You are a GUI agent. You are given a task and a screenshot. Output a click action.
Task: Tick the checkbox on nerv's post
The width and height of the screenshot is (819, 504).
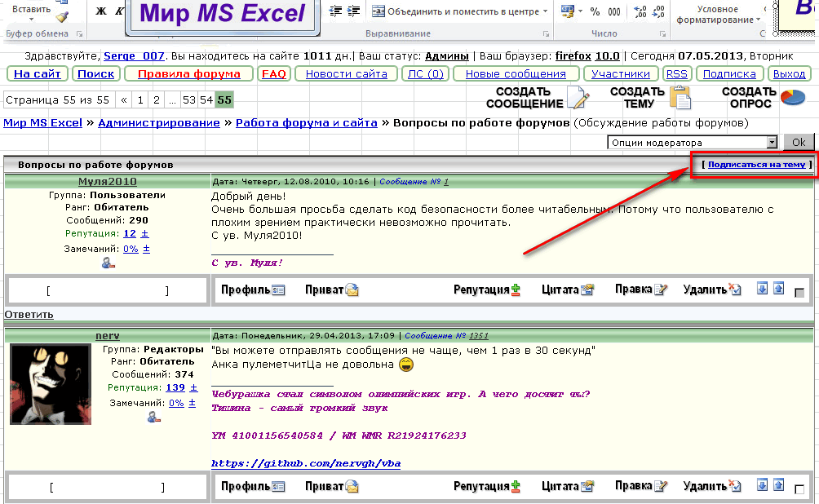point(799,489)
